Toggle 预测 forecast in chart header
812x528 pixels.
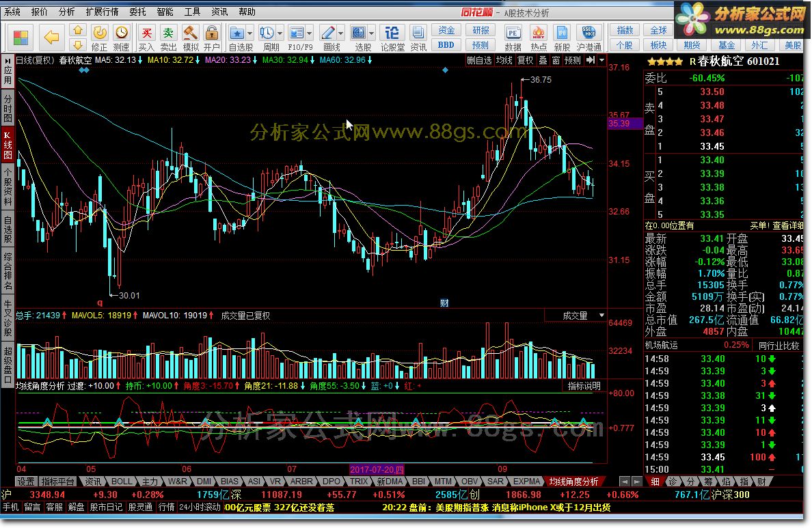tap(572, 60)
